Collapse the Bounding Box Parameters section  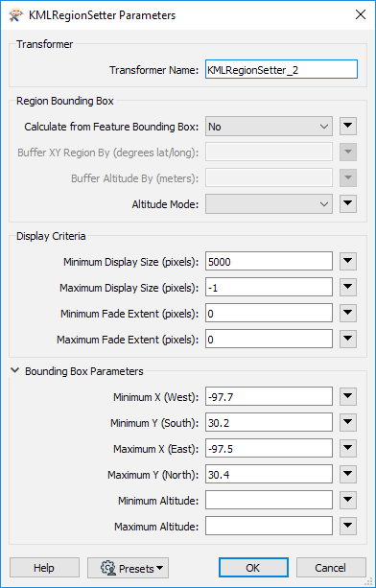(14, 371)
